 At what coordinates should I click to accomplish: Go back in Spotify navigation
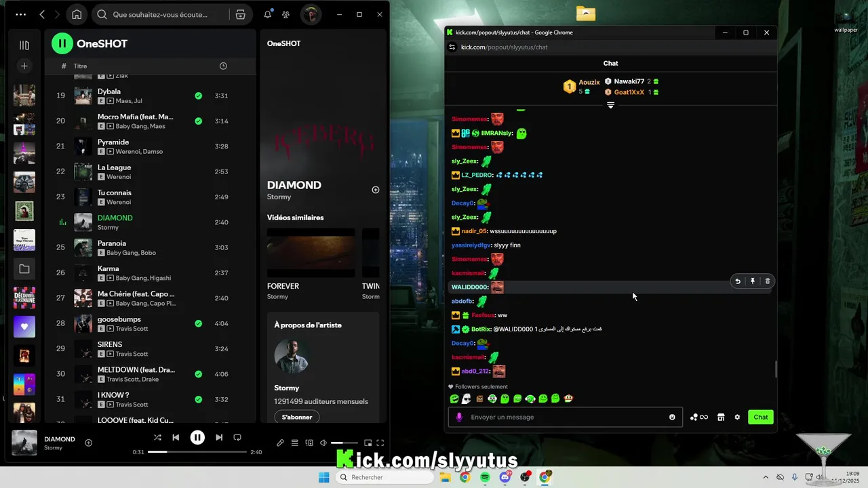[42, 14]
